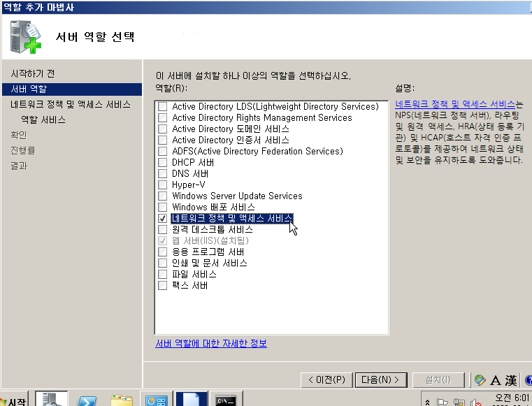Select the DHCP 서버 role label
Image resolution: width=532 pixels, height=406 pixels.
coord(193,162)
